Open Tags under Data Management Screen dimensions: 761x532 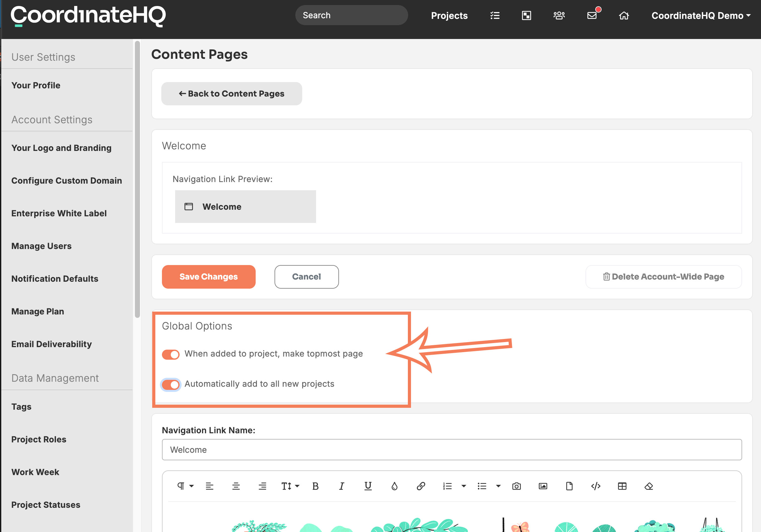(x=21, y=407)
